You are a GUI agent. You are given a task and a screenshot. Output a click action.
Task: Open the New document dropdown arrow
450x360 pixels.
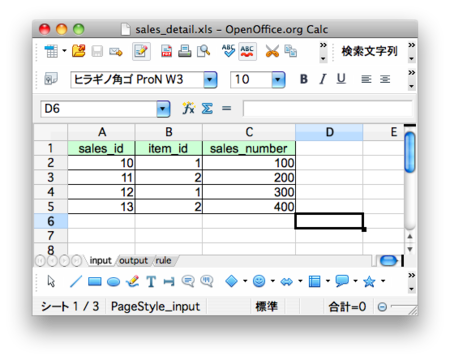pyautogui.click(x=64, y=51)
